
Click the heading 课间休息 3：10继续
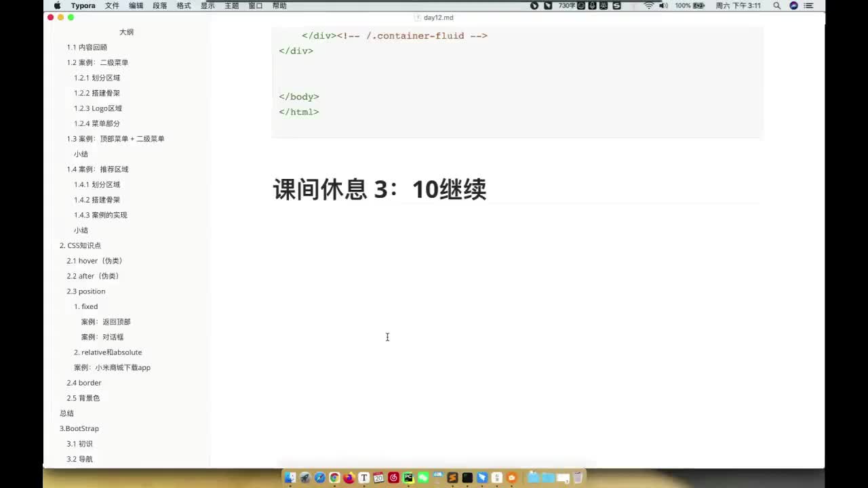380,190
